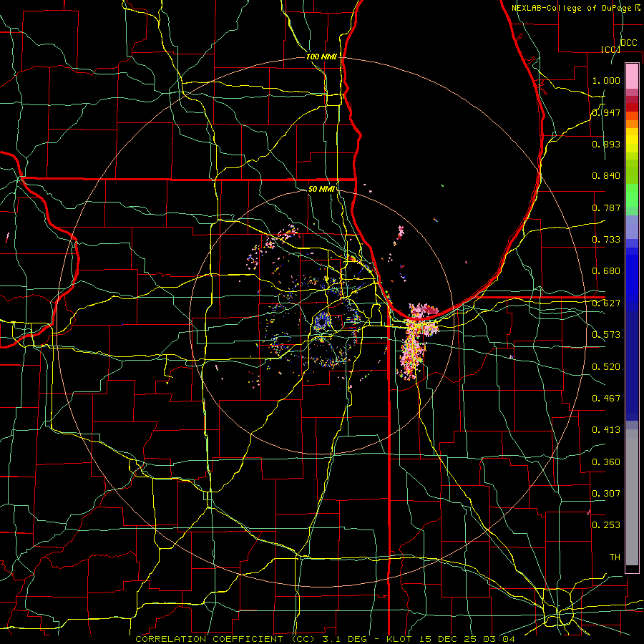Click the 0.627 legend value
The height and width of the screenshot is (644, 644).
606,303
